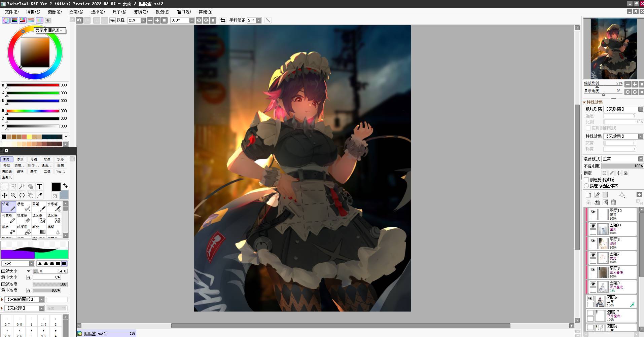This screenshot has height=337, width=644.
Task: Switch to the 水彩 tool group
Action: (x=61, y=159)
